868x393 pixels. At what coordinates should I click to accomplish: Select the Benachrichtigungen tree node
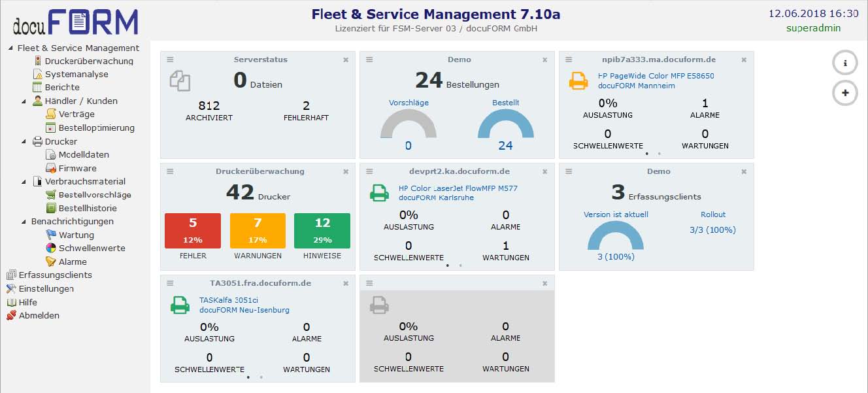[x=72, y=221]
